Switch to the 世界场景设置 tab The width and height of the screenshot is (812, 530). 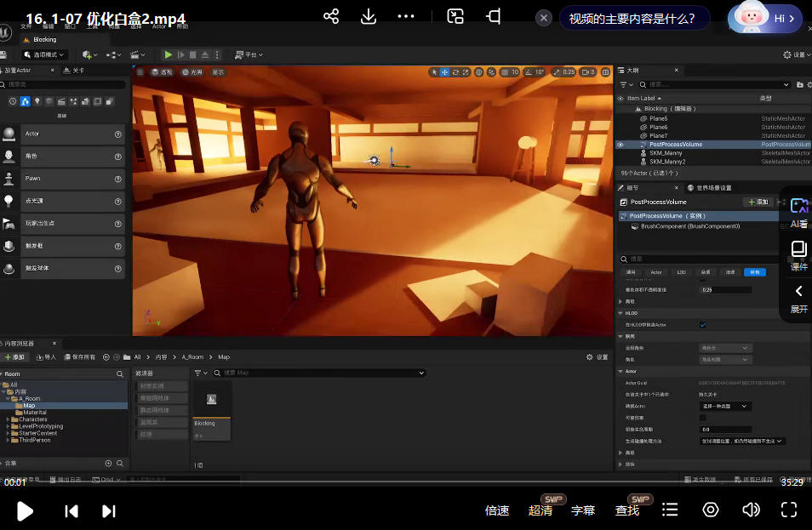[x=713, y=188]
